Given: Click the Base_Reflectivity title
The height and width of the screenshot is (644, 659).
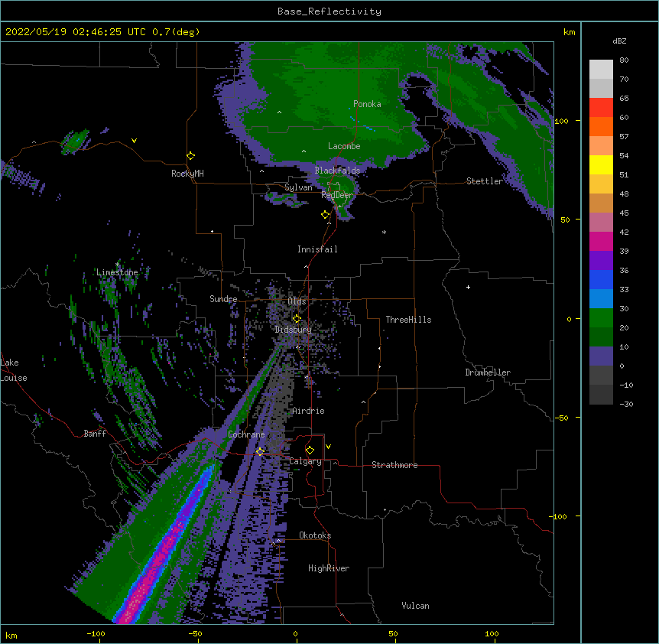Looking at the screenshot, I should point(329,11).
